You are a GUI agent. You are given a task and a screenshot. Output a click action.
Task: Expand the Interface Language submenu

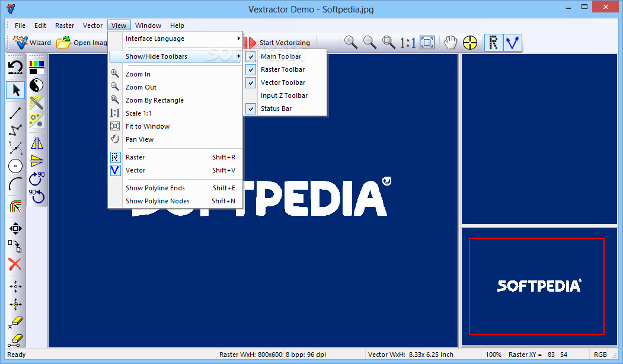click(x=175, y=39)
